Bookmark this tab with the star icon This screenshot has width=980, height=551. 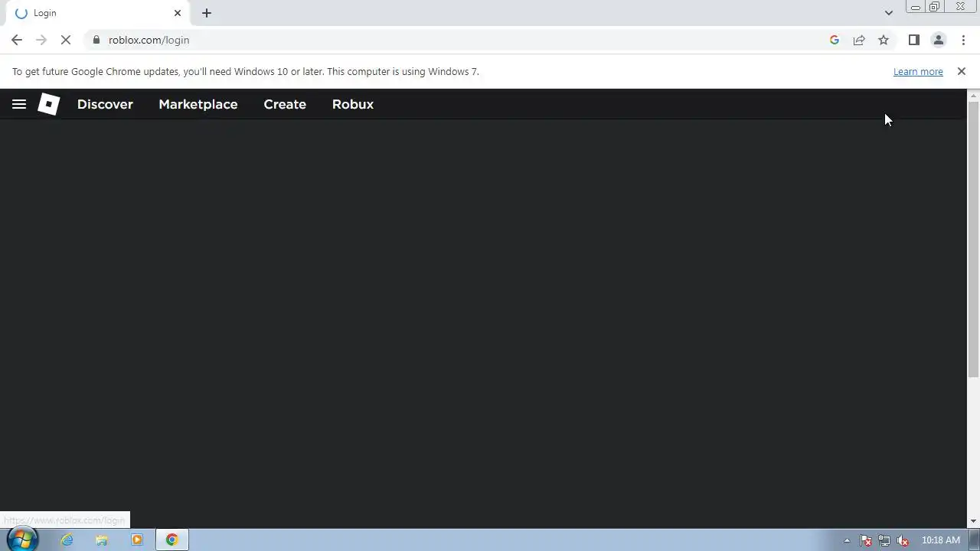coord(884,40)
